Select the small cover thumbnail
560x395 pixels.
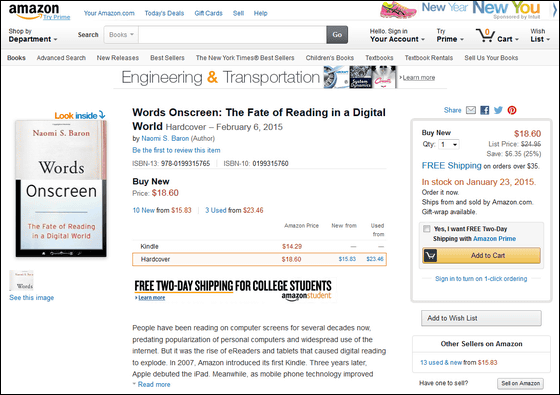(21, 280)
